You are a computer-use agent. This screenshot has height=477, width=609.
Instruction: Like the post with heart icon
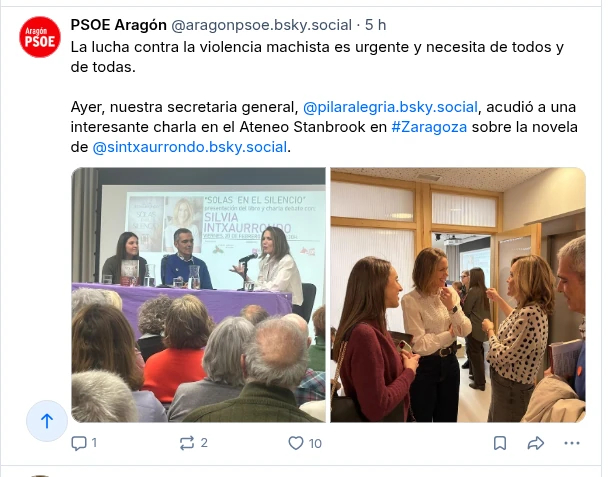coord(296,443)
